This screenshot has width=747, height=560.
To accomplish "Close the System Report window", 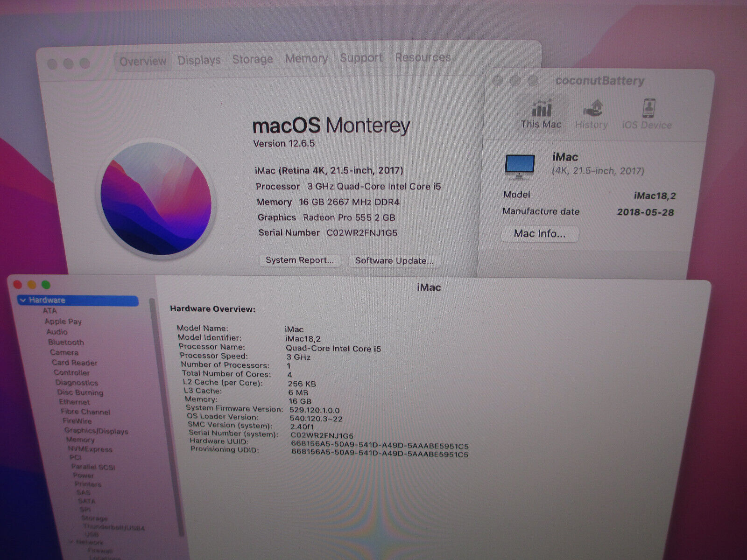I will tap(18, 285).
